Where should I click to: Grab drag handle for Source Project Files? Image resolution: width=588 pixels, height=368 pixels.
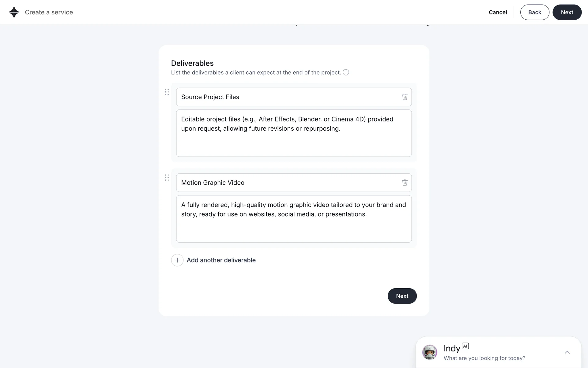pyautogui.click(x=167, y=92)
